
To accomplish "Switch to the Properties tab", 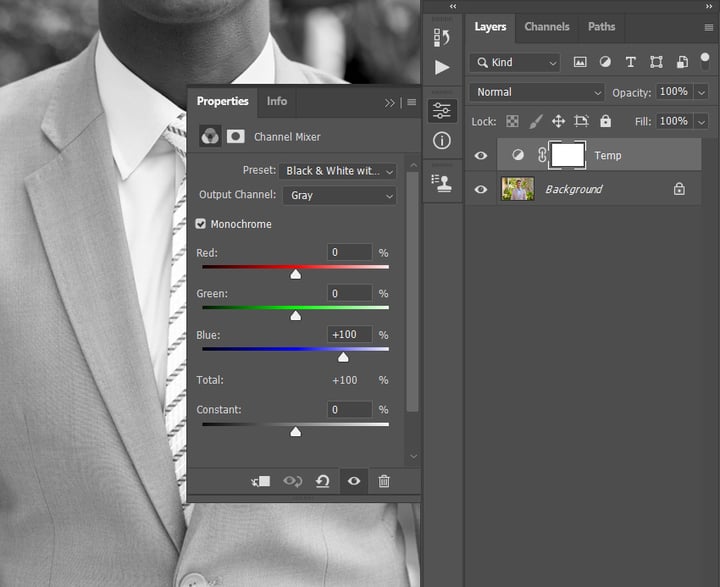I will pos(222,101).
